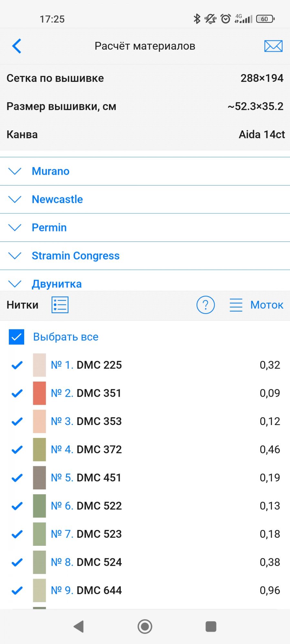The height and width of the screenshot is (644, 290).
Task: Tap the question mark help icon
Action: pyautogui.click(x=206, y=305)
